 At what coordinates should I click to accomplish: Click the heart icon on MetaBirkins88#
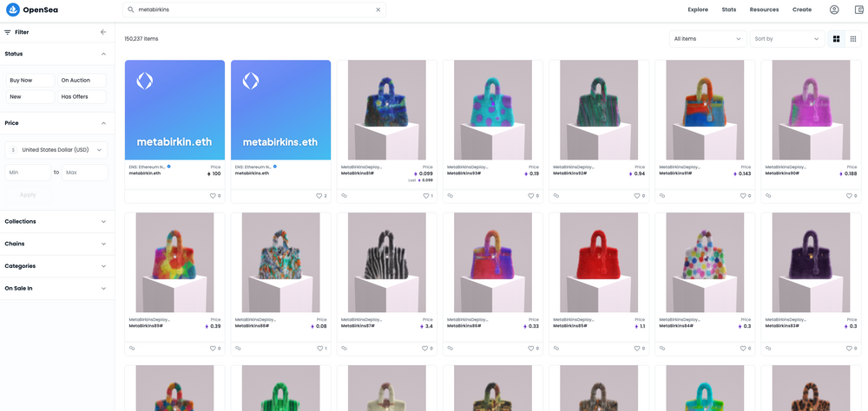(319, 349)
